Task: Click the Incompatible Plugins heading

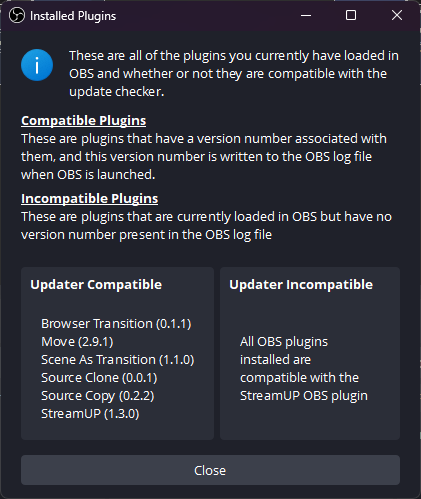Action: (x=89, y=198)
